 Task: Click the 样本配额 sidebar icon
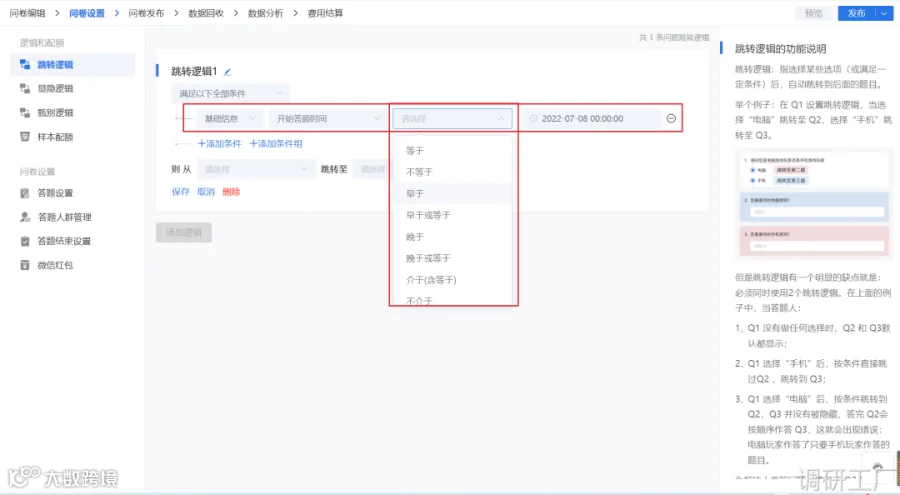coord(25,137)
